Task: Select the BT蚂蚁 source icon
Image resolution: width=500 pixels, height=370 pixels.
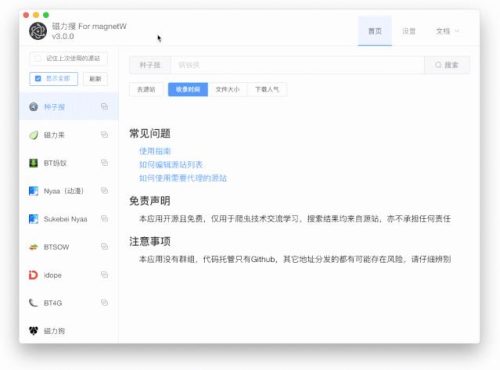Action: pyautogui.click(x=33, y=163)
